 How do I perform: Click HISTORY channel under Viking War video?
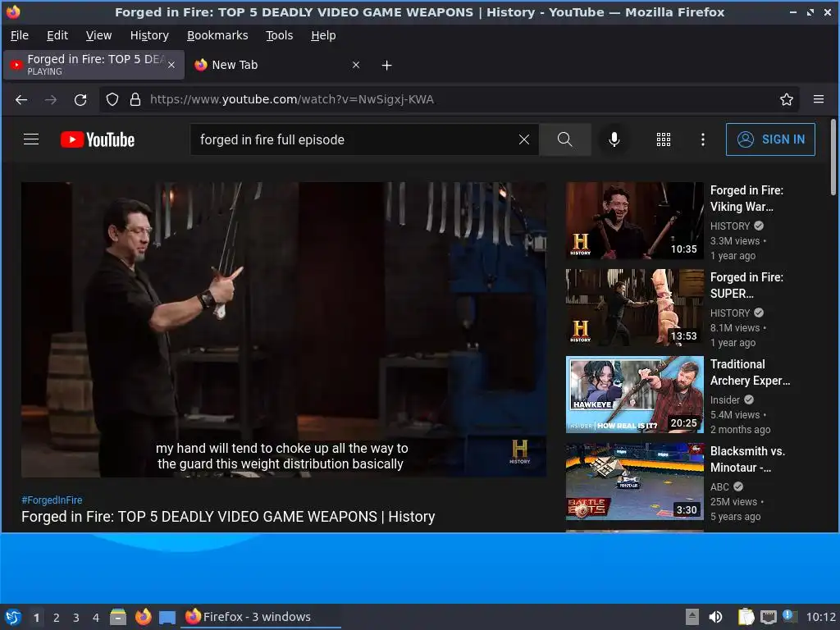coord(729,226)
